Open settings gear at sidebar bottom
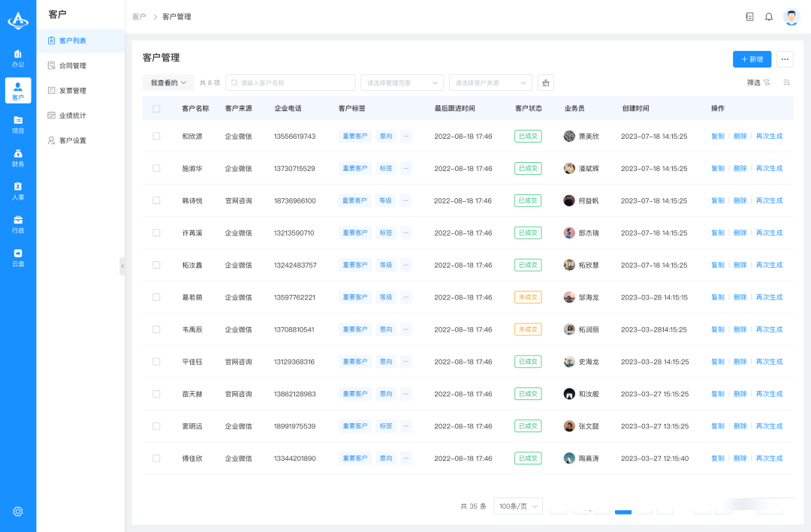The width and height of the screenshot is (811, 532). (x=18, y=511)
